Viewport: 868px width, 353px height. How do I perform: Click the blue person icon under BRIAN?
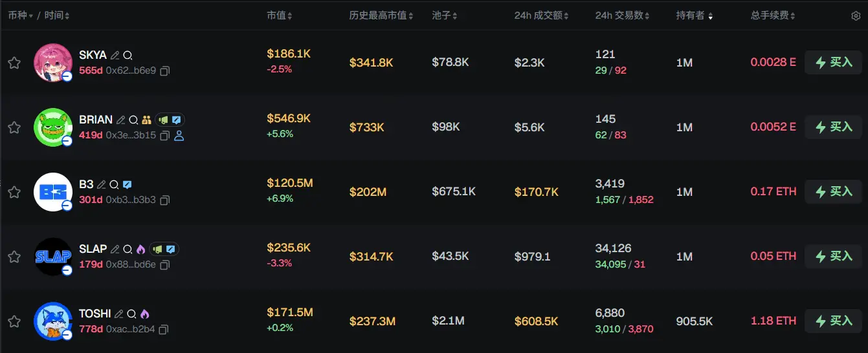[179, 136]
